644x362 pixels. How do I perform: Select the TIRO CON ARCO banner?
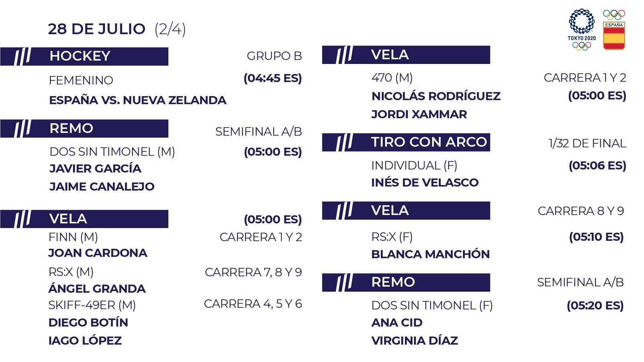406,142
